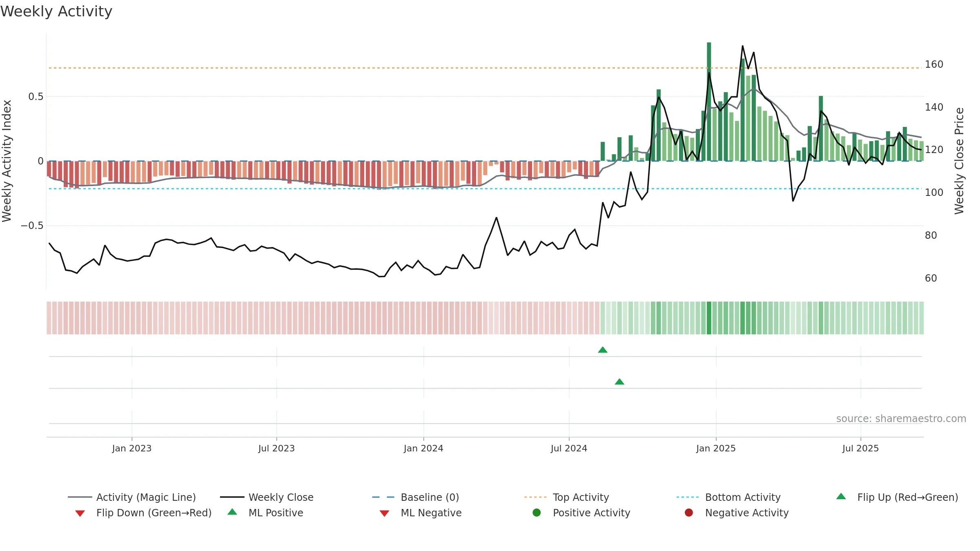Screen dimensions: 980x551
Task: Toggle the Activity (Magic Line) legend entry
Action: click(132, 497)
